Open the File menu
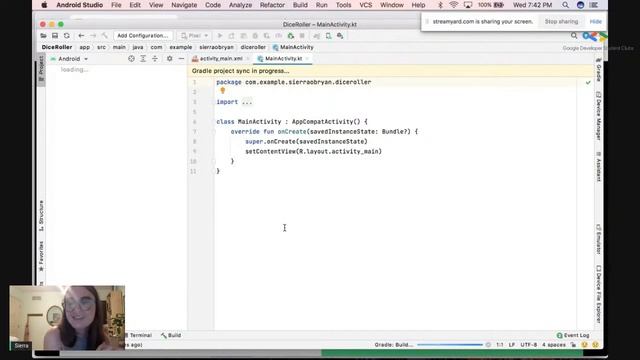The height and width of the screenshot is (360, 640). 116,5
